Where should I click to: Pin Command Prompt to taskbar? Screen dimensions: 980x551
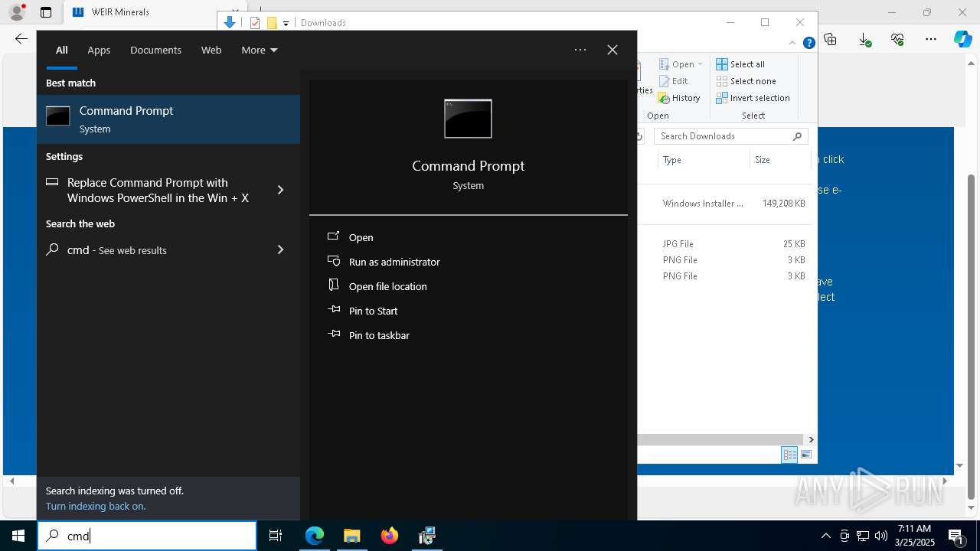(x=379, y=335)
